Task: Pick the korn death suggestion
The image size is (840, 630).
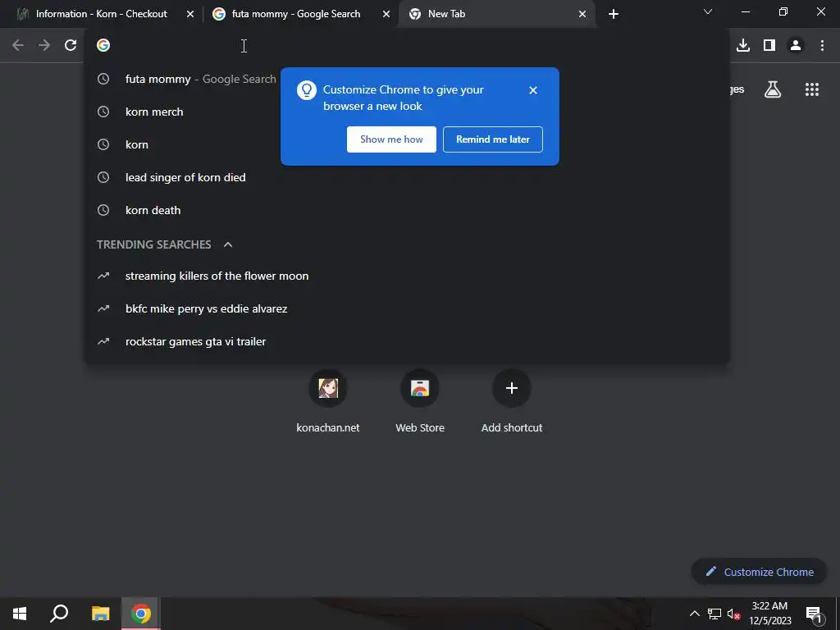Action: click(407, 210)
